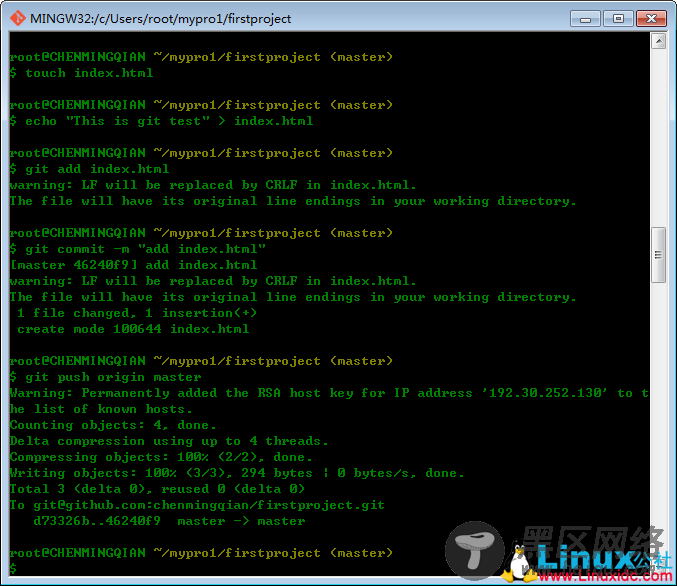Minimize the MINGW32 terminal window
This screenshot has height=586, width=677.
click(x=585, y=19)
